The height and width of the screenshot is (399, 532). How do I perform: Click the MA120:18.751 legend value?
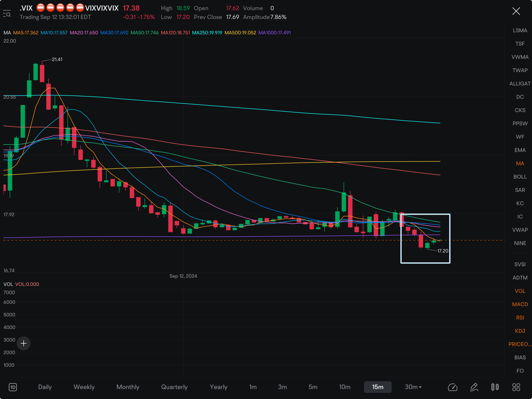pyautogui.click(x=175, y=33)
